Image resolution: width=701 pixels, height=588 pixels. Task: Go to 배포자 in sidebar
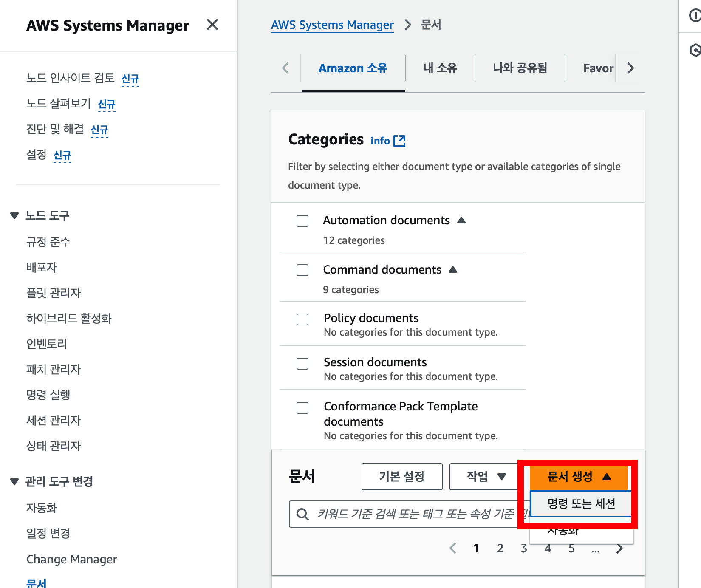click(42, 268)
